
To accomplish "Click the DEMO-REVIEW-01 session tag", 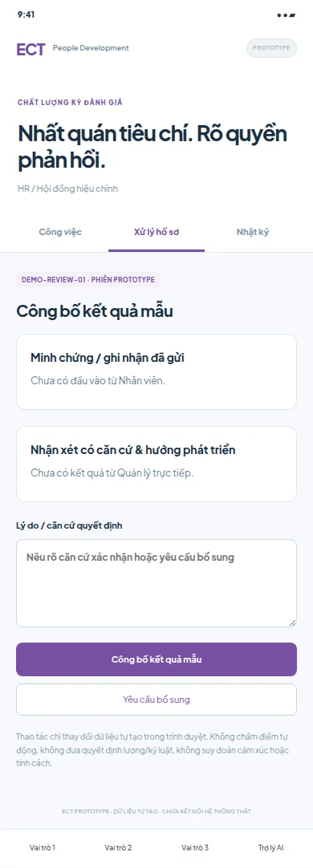I will (x=88, y=279).
